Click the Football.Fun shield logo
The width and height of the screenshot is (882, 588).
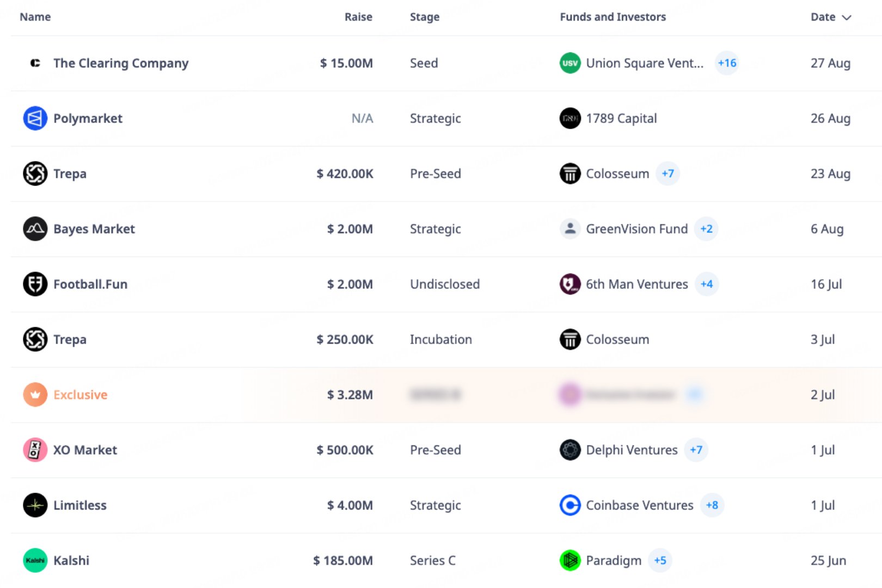(x=35, y=284)
